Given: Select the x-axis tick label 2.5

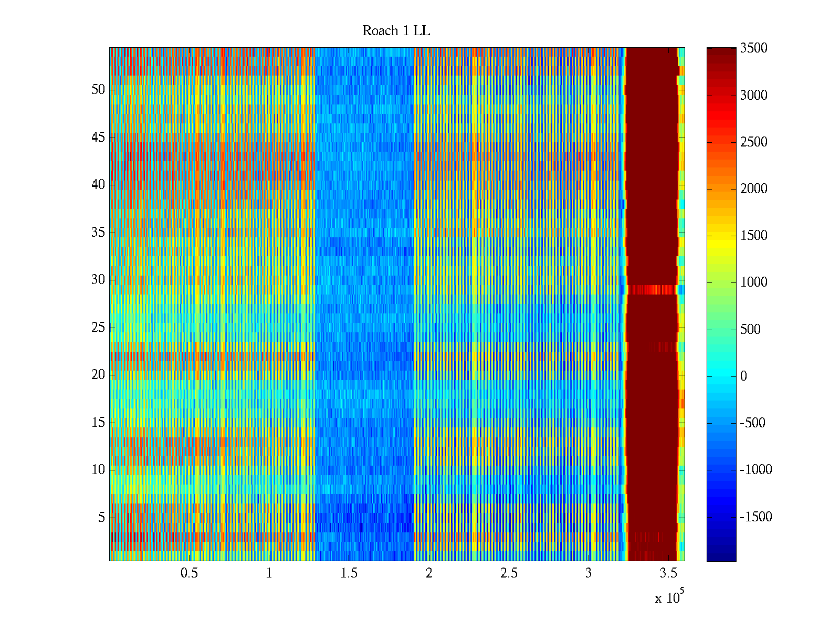Looking at the screenshot, I should [x=509, y=573].
